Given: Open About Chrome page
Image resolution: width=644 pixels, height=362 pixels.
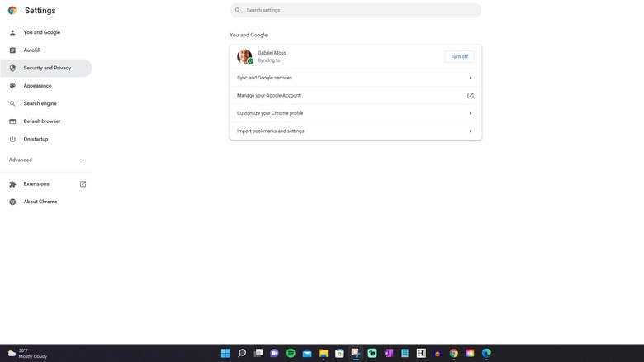Looking at the screenshot, I should tap(40, 202).
